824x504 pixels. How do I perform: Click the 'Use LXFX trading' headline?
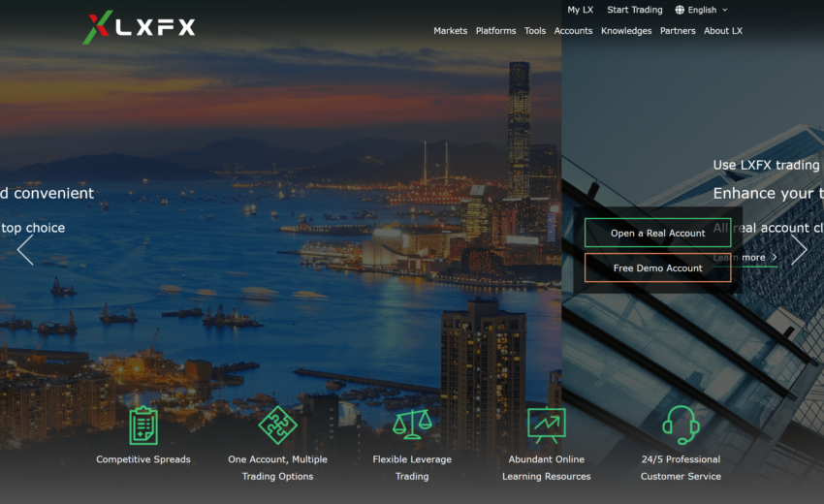pos(766,165)
